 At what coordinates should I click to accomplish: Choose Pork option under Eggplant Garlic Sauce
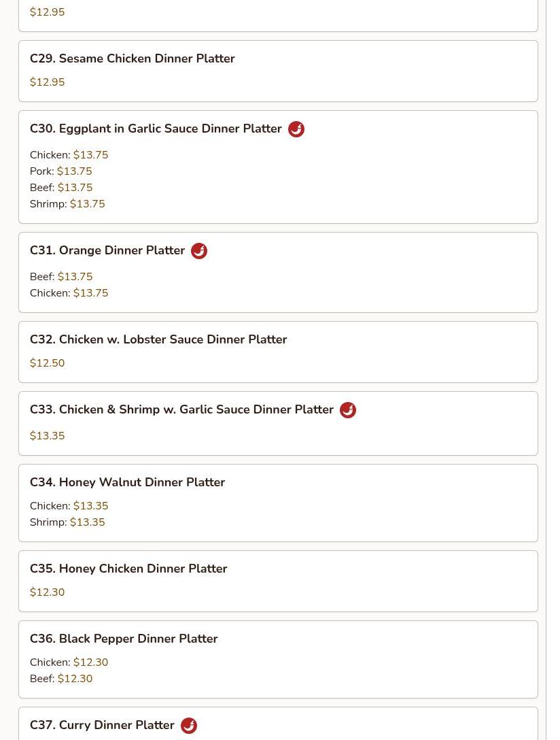pyautogui.click(x=60, y=171)
